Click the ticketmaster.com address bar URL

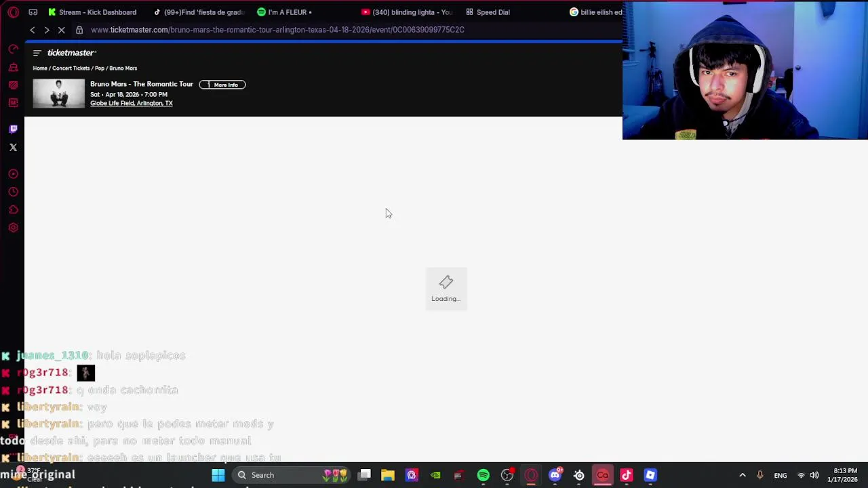click(x=277, y=30)
